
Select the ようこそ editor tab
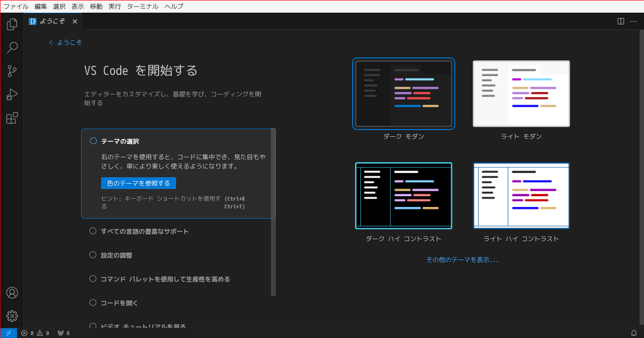point(53,21)
